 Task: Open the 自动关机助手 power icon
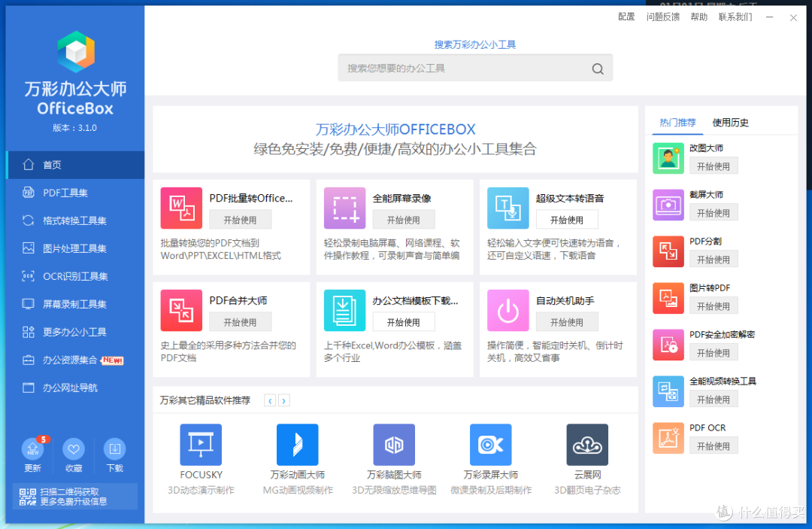[507, 310]
